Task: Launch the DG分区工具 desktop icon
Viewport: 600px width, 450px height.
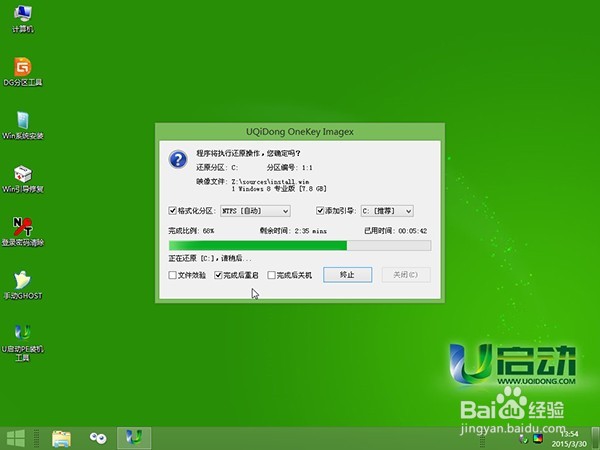Action: coord(23,72)
